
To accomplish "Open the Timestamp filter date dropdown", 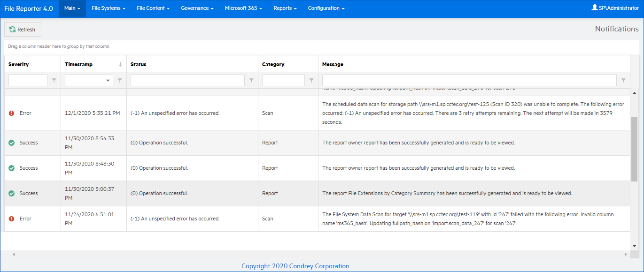I will (x=109, y=81).
